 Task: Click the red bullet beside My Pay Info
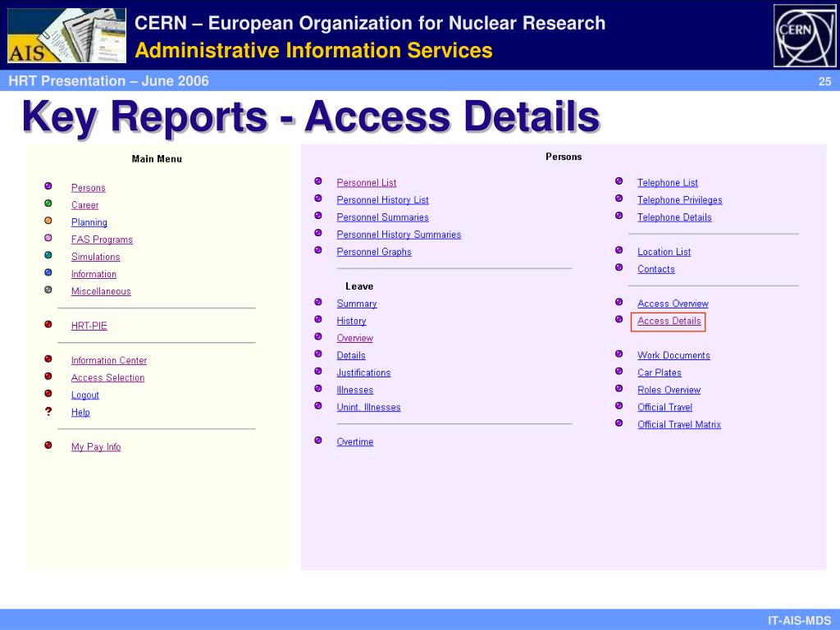tap(48, 445)
